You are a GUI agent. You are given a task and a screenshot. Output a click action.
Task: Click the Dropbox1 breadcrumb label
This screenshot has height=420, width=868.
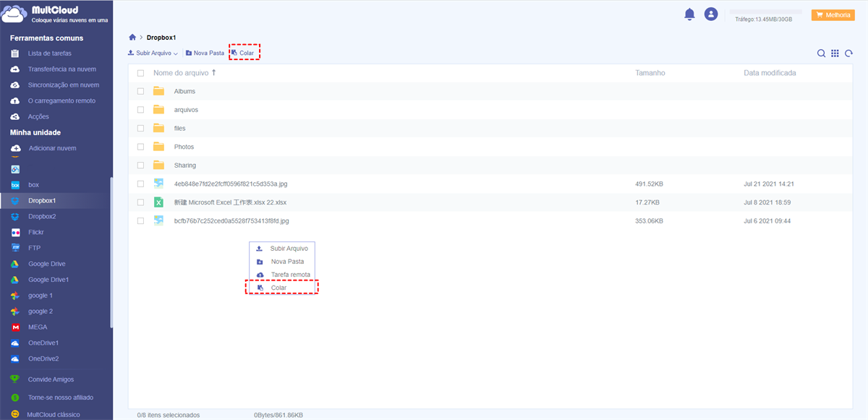pyautogui.click(x=161, y=37)
